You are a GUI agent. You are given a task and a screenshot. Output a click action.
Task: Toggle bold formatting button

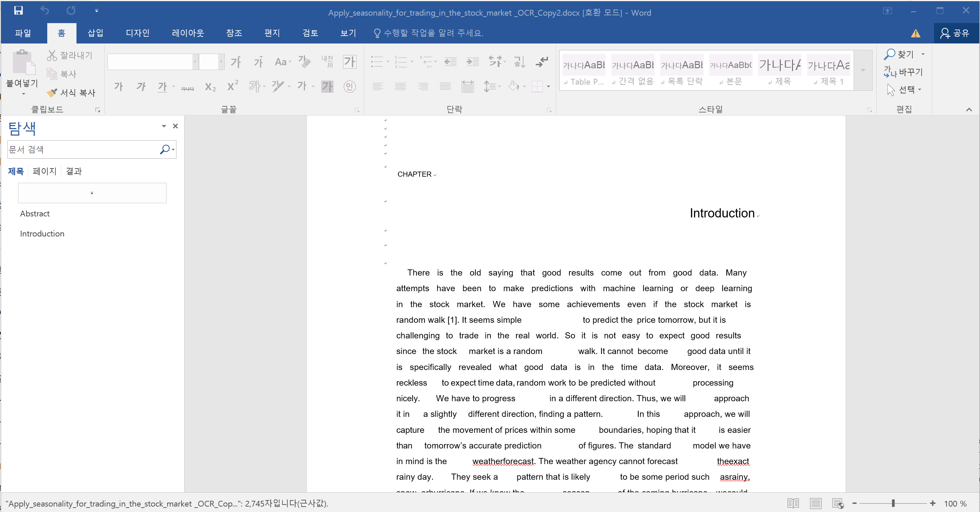(x=118, y=87)
